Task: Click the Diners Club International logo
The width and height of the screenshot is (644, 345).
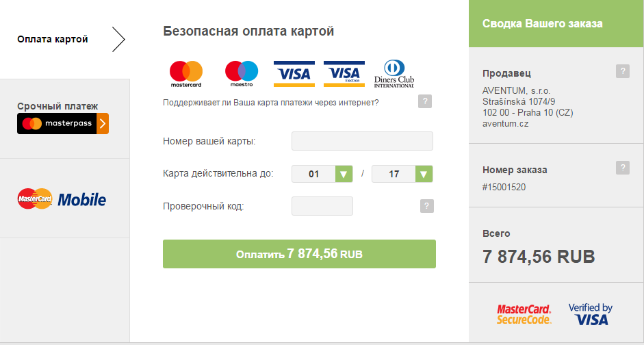Action: coord(394,73)
